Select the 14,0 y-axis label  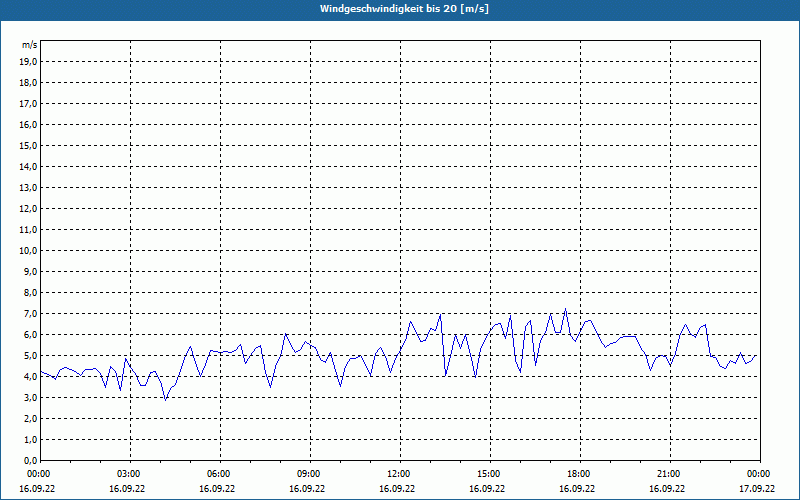click(x=28, y=166)
